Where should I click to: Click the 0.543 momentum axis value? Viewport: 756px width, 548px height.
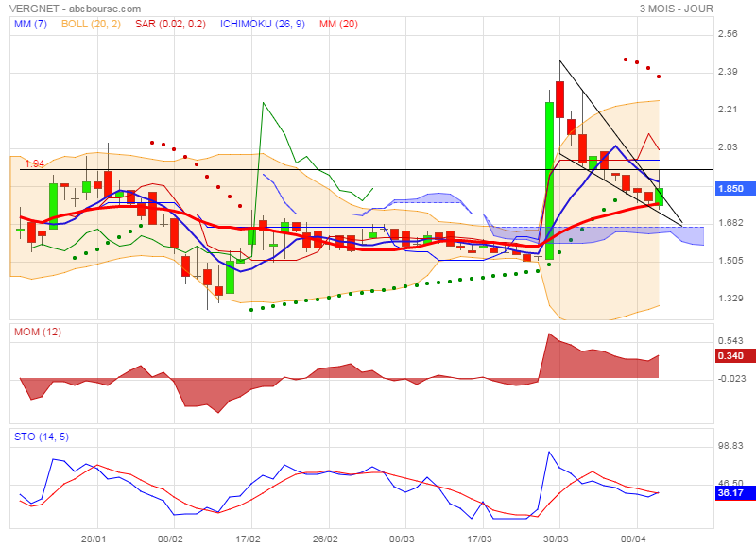click(730, 341)
